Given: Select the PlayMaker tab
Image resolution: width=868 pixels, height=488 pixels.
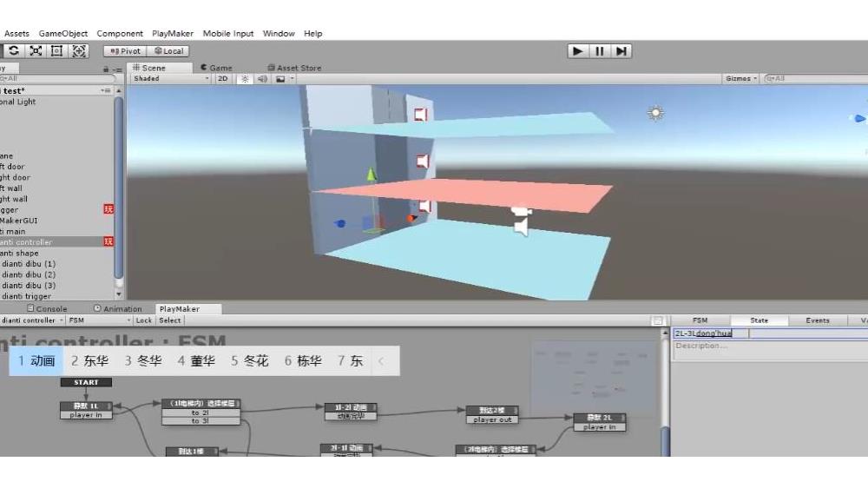Looking at the screenshot, I should [187, 308].
